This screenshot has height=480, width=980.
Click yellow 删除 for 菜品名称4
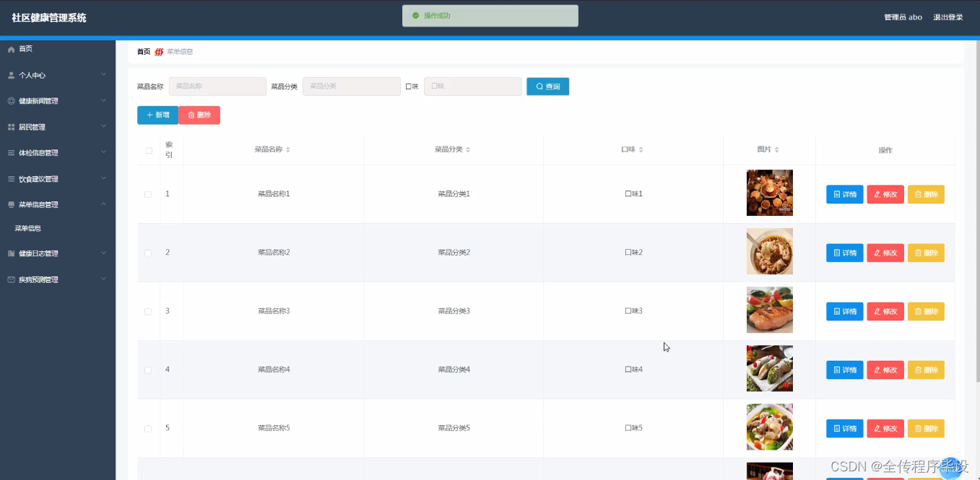point(926,370)
